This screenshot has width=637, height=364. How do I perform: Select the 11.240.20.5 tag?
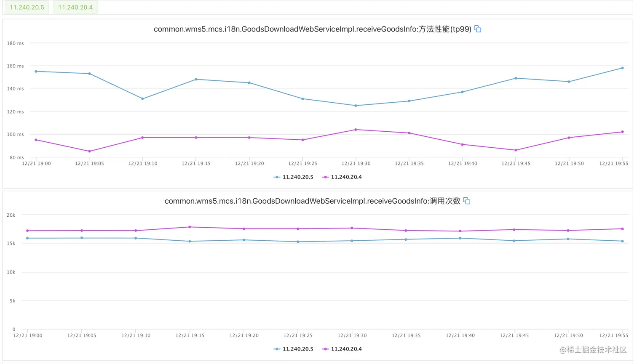(27, 7)
